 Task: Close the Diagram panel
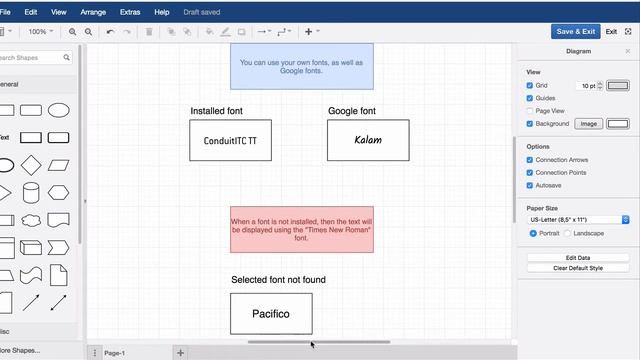coord(628,51)
